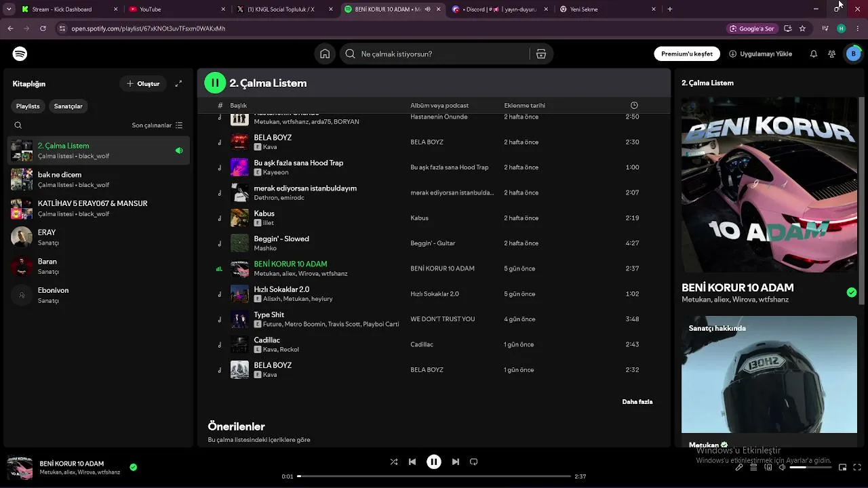Switch to the YouTube browser tab

[x=176, y=9]
